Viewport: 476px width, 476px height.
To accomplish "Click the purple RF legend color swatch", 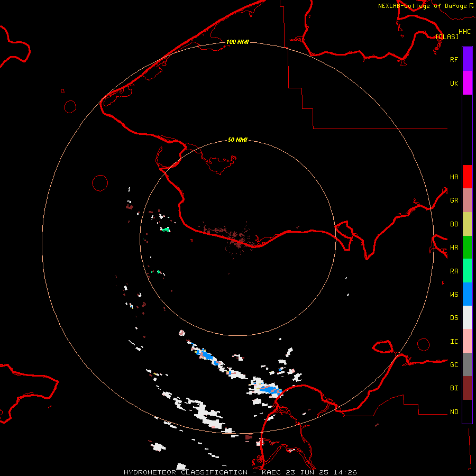I will pos(467,59).
